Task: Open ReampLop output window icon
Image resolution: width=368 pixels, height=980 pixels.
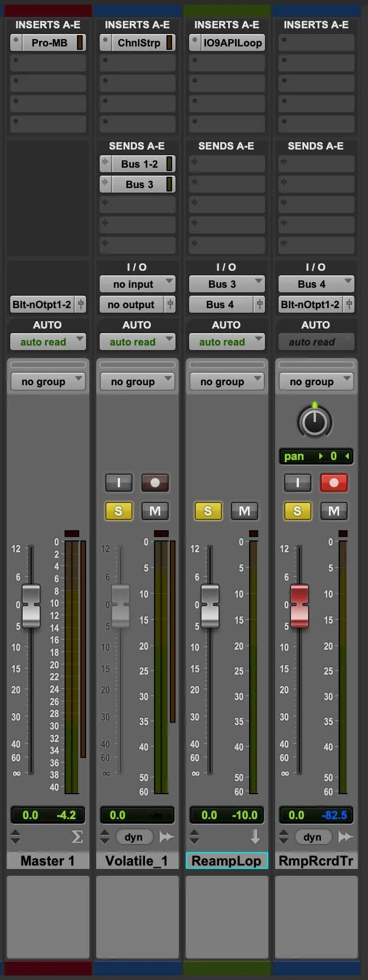Action: (259, 304)
